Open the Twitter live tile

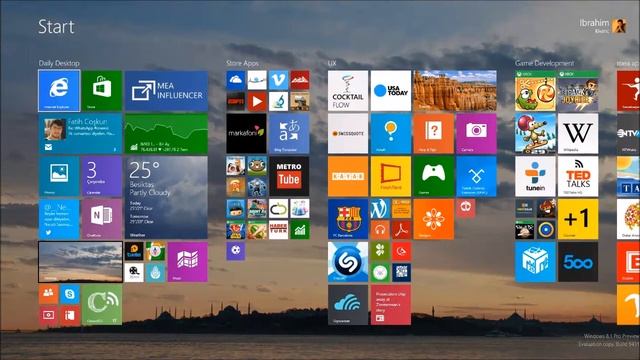coord(59,219)
